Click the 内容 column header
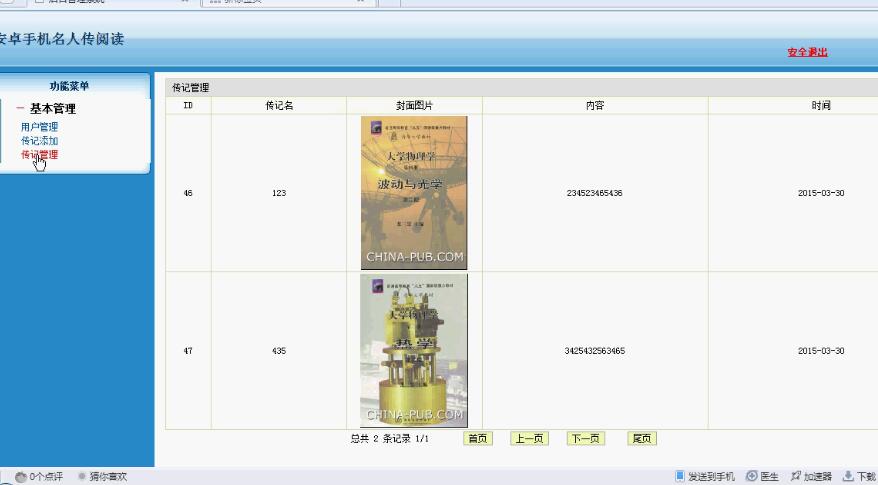The height and width of the screenshot is (485, 878). [x=595, y=105]
